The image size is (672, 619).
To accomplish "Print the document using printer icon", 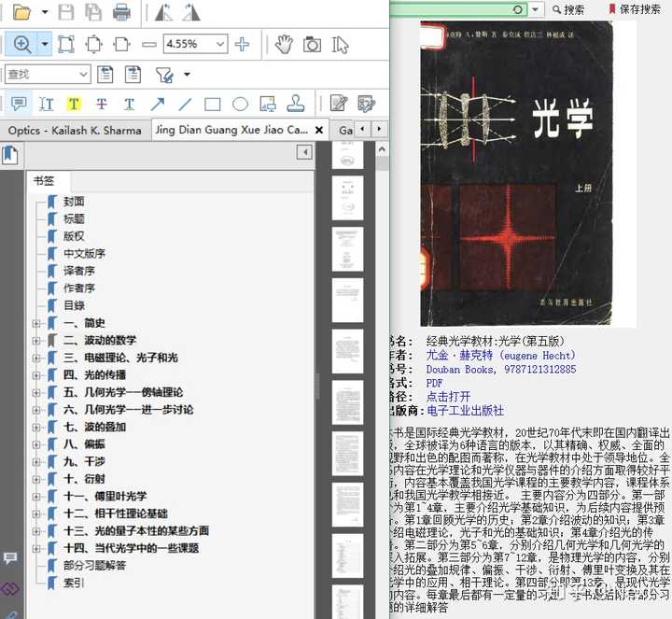I will pyautogui.click(x=121, y=12).
